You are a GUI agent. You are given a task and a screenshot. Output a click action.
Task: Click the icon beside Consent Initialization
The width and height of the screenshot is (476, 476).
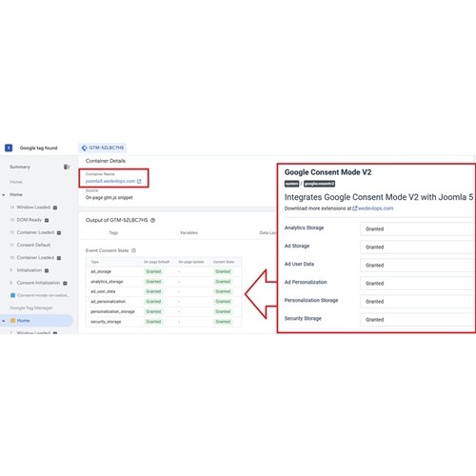coord(65,283)
